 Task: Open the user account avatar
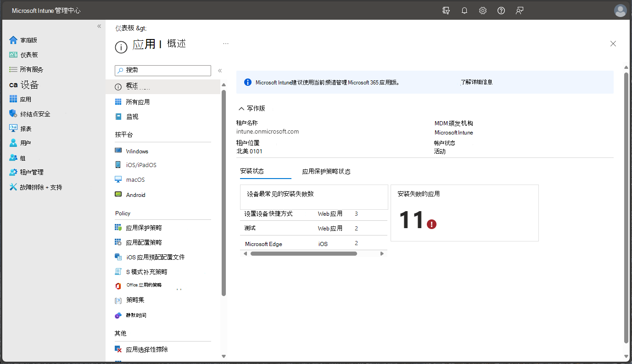pos(620,11)
